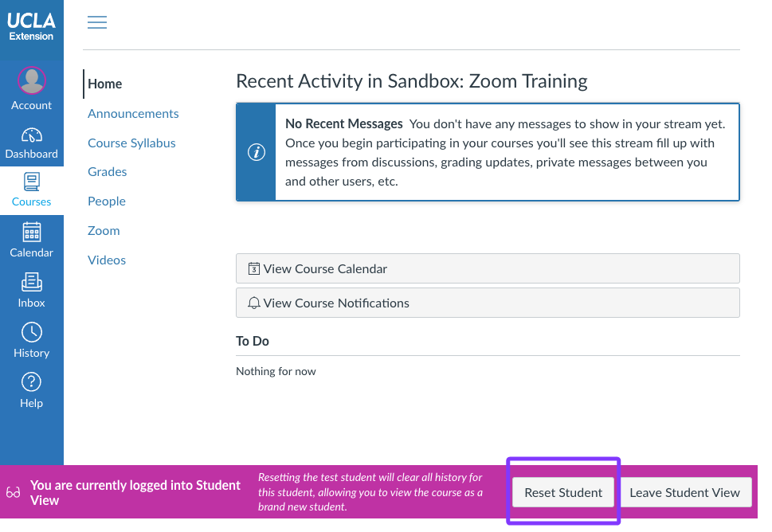772x532 pixels.
Task: Click the 'Resetting the test student' description text
Action: tap(370, 491)
